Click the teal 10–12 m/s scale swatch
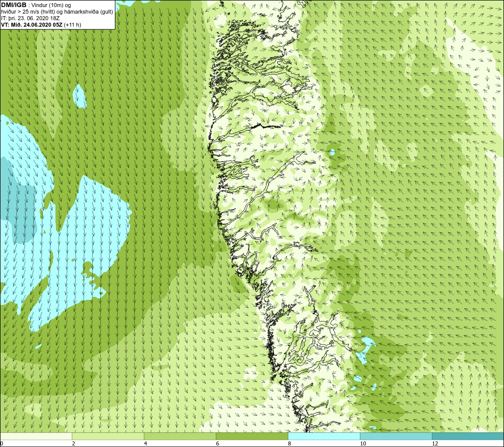The height and width of the screenshot is (447, 504). coord(396,436)
